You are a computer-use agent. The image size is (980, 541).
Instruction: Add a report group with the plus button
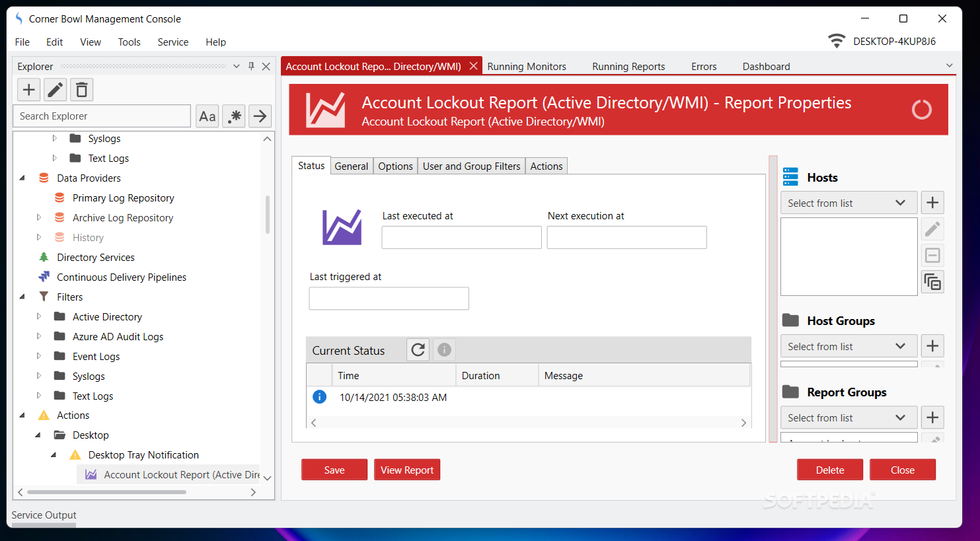click(932, 417)
